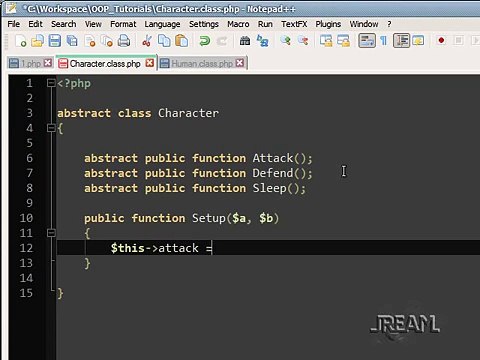Screen dimensions: 480x360
Task: Open the View menu
Action: point(93,24)
